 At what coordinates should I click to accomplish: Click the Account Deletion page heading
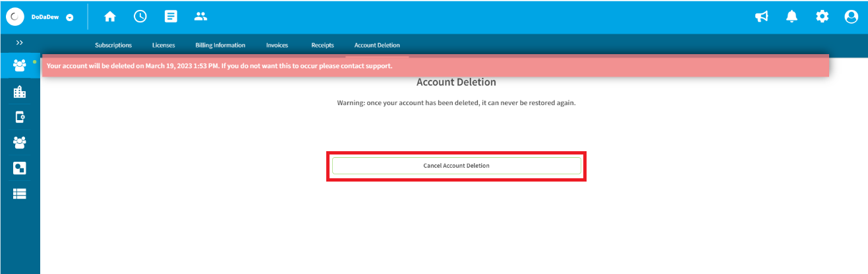coord(456,83)
